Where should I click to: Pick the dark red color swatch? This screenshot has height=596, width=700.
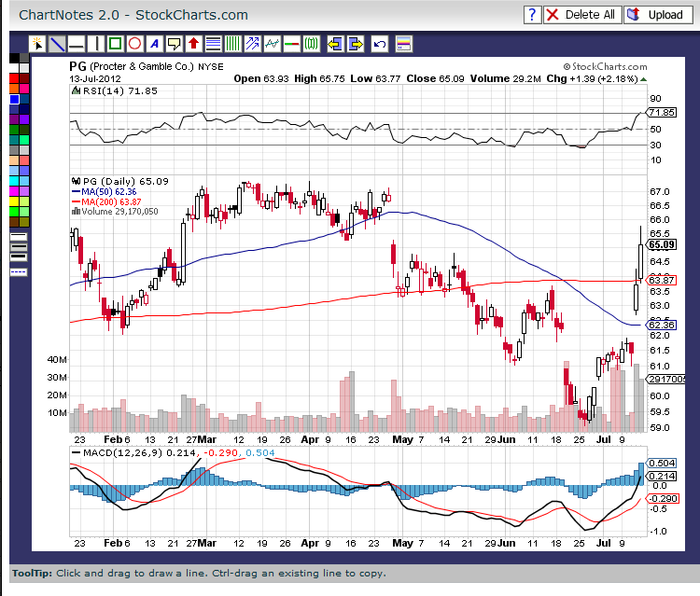coord(24,78)
